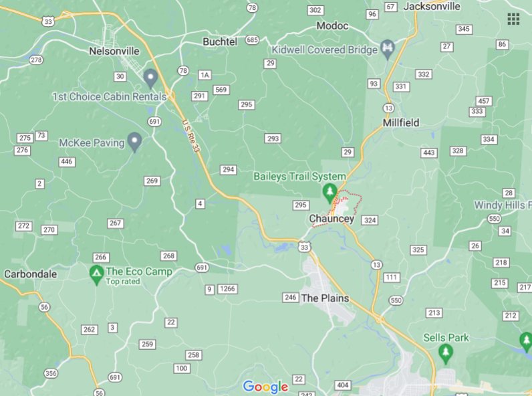Image resolution: width=532 pixels, height=396 pixels.
Task: Click the Route 13 shield near Millfield
Action: coord(388,108)
